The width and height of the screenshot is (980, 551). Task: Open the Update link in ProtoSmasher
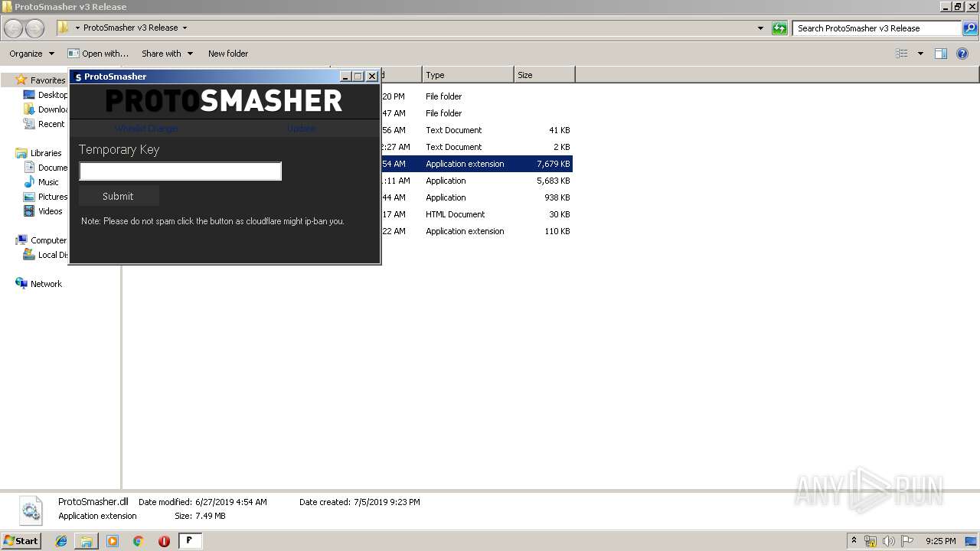point(301,129)
